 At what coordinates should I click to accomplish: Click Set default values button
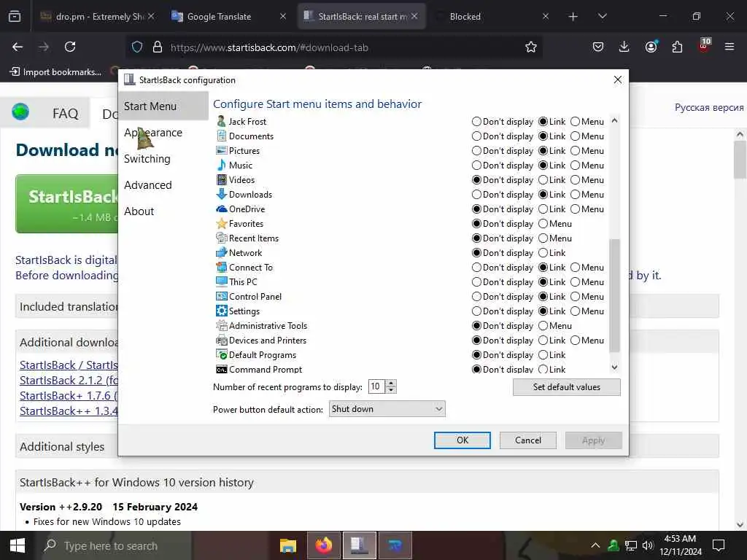pos(566,387)
